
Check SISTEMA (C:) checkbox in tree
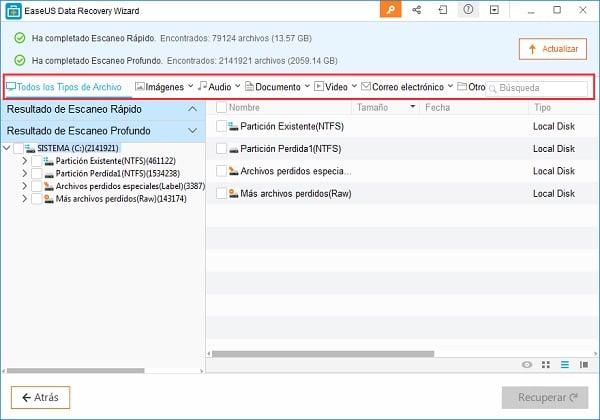[18, 148]
